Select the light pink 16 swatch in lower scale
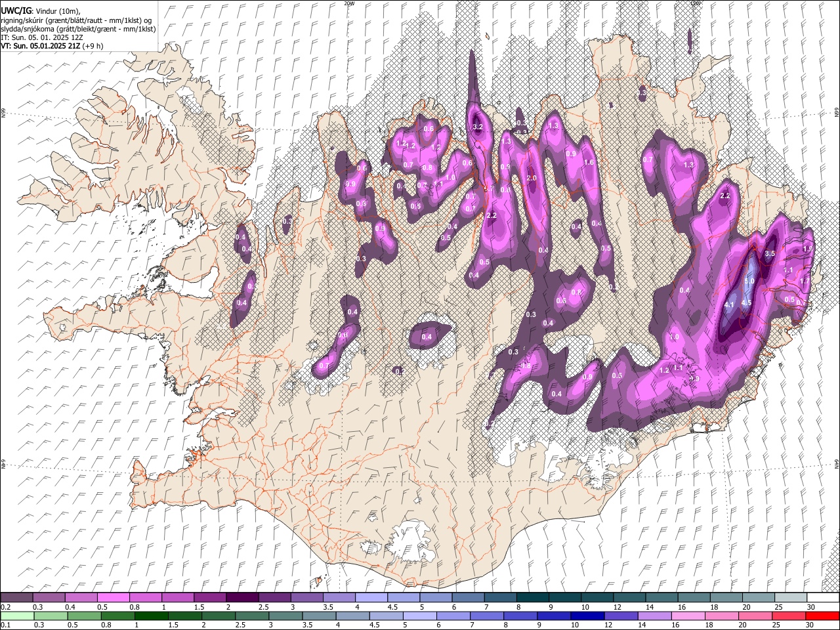 (x=688, y=616)
